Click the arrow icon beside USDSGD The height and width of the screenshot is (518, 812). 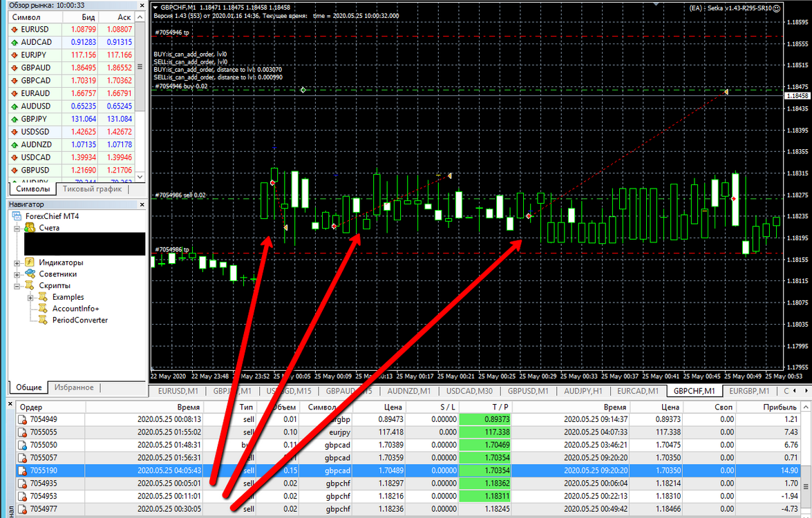pos(15,132)
